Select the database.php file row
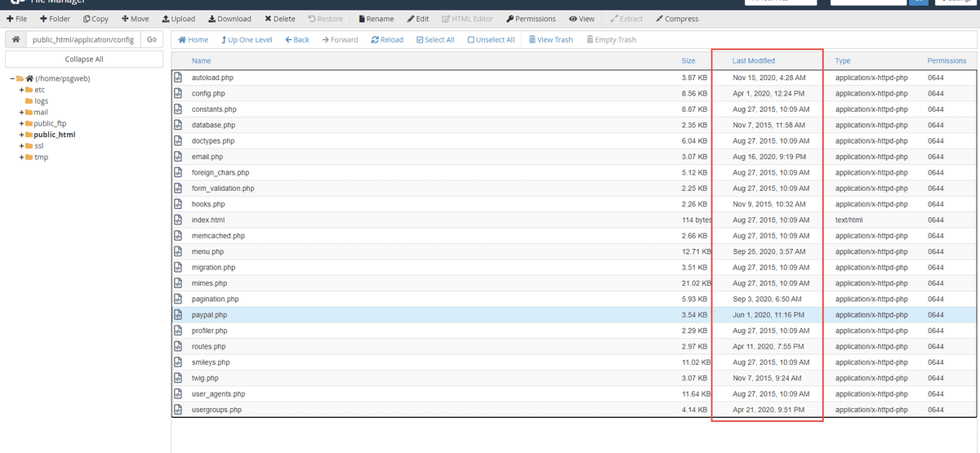This screenshot has width=980, height=453. point(213,125)
